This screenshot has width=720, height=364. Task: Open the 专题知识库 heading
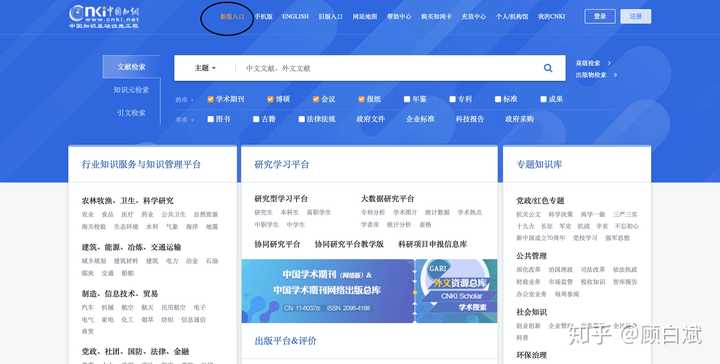[x=539, y=164]
